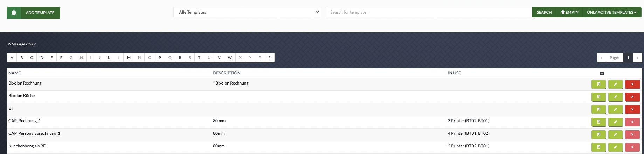Delete the Bixolon Küche template

point(632,97)
